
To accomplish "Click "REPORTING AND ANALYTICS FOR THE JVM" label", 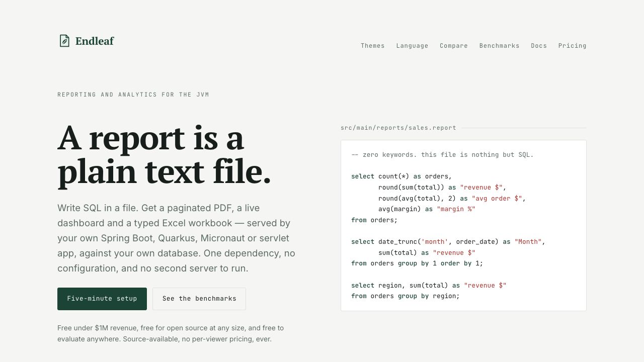I will point(133,95).
